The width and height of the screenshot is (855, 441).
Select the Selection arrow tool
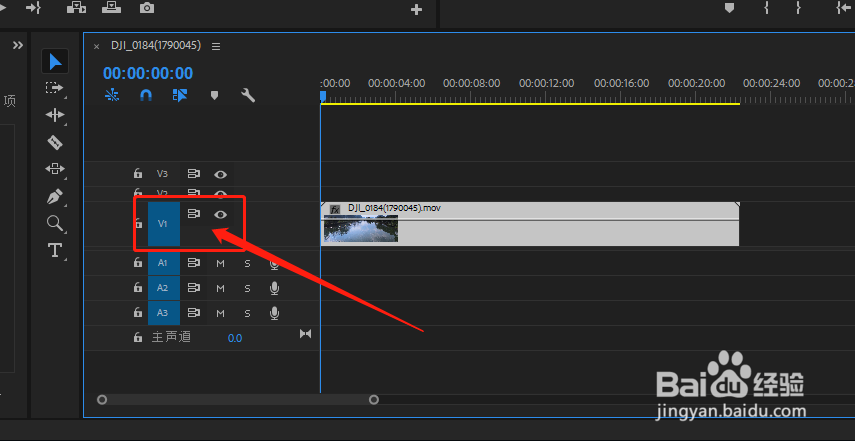[55, 62]
